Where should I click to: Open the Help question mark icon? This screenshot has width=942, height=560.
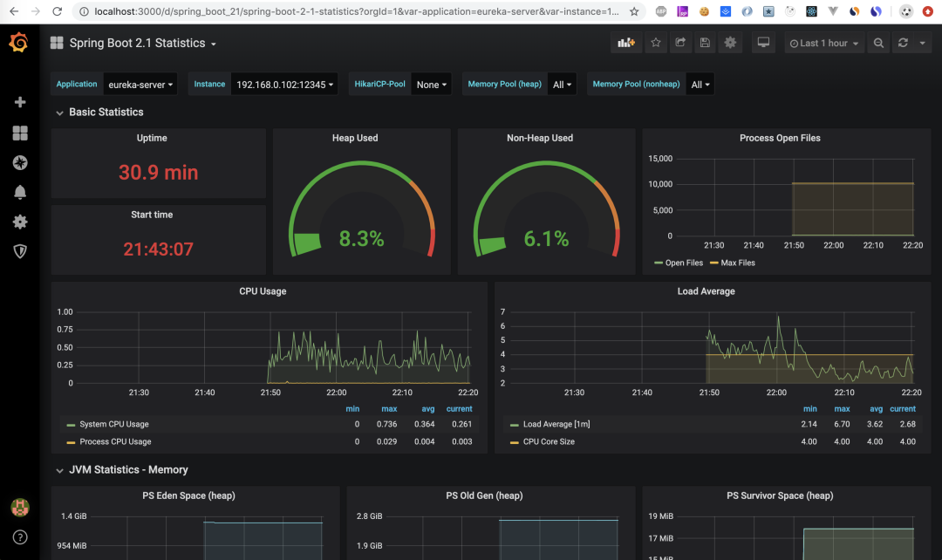coord(20,537)
